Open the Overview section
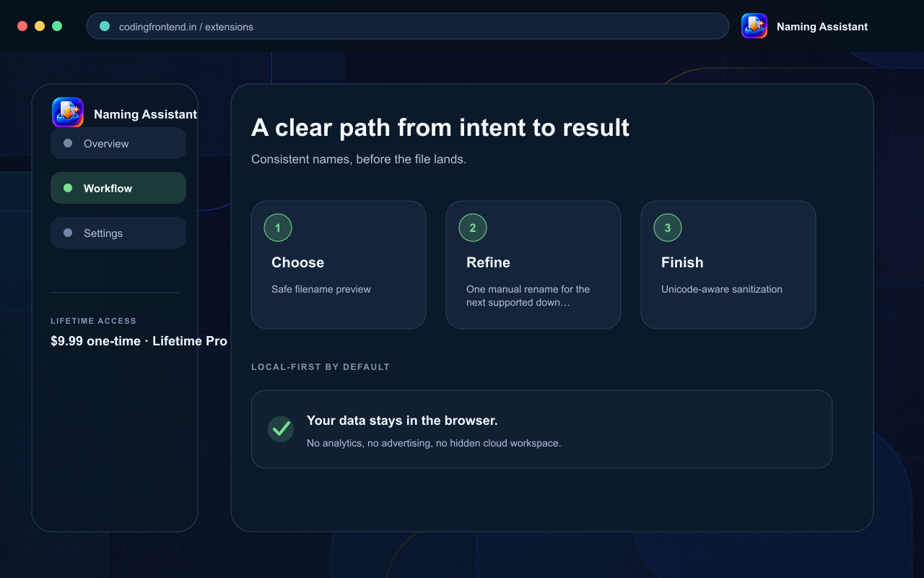 tap(118, 143)
